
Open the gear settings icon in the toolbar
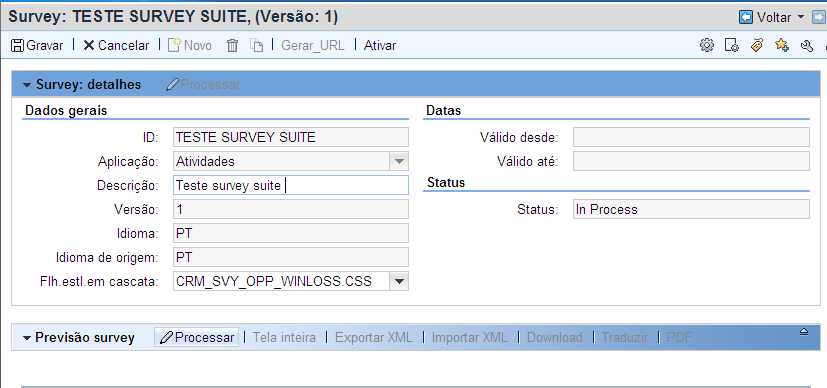click(707, 45)
